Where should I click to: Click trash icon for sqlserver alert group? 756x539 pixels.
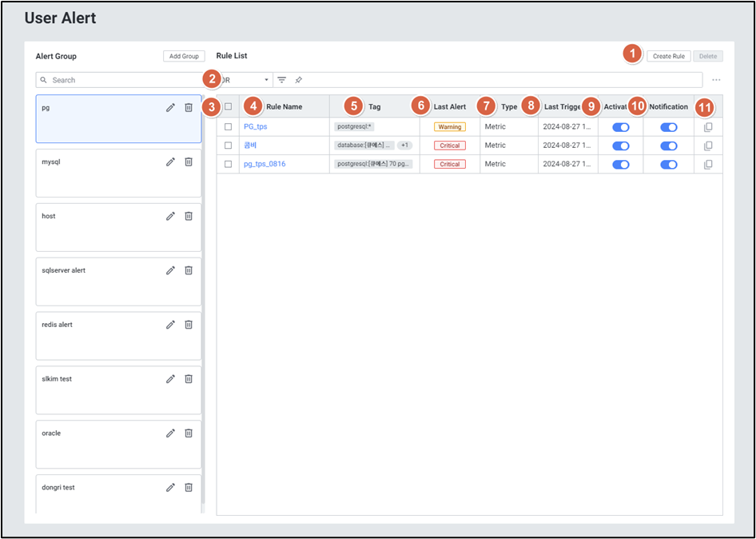[189, 270]
